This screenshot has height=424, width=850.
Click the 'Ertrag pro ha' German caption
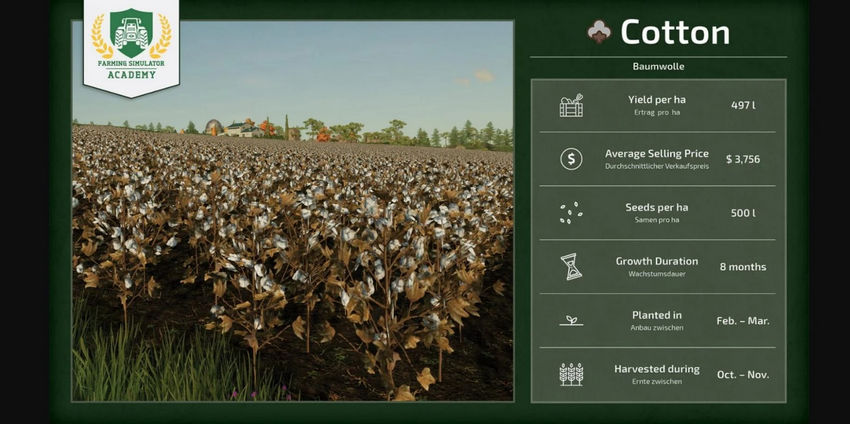pos(656,112)
